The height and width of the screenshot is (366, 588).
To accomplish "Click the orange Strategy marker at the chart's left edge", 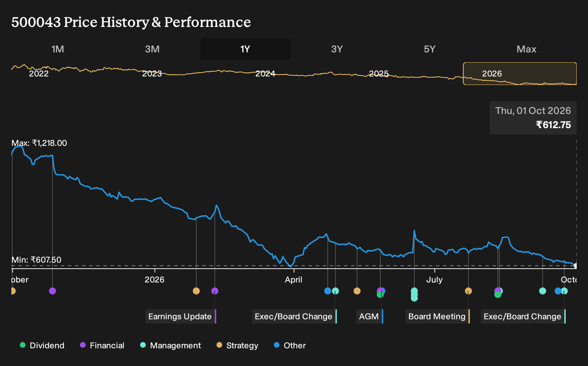I will click(13, 291).
